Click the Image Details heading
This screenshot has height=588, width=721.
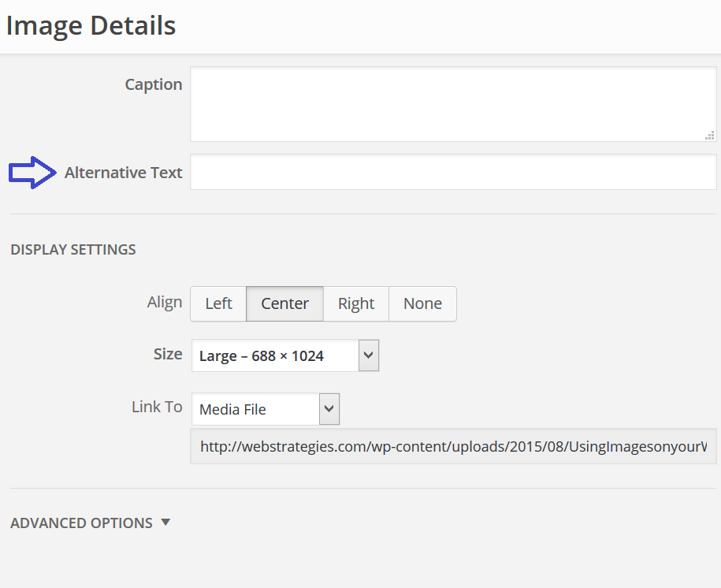(x=91, y=26)
